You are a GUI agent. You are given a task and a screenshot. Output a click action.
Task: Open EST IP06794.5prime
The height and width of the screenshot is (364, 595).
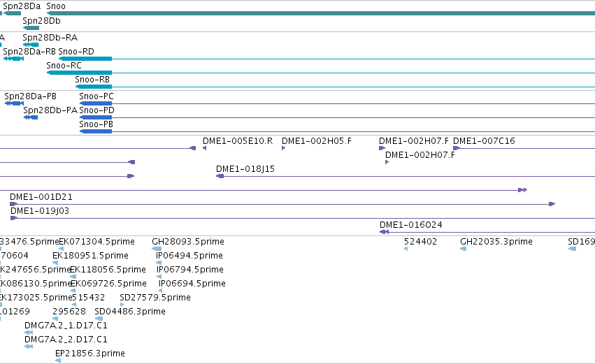point(159,277)
